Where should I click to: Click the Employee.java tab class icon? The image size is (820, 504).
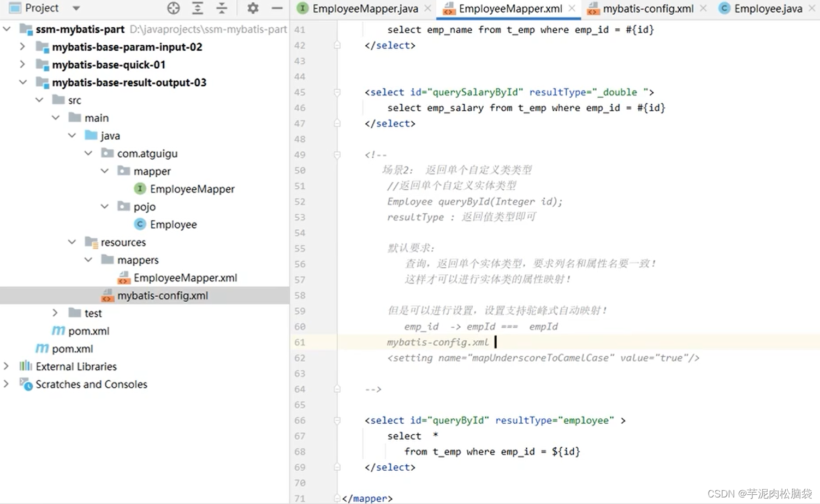[x=724, y=8]
